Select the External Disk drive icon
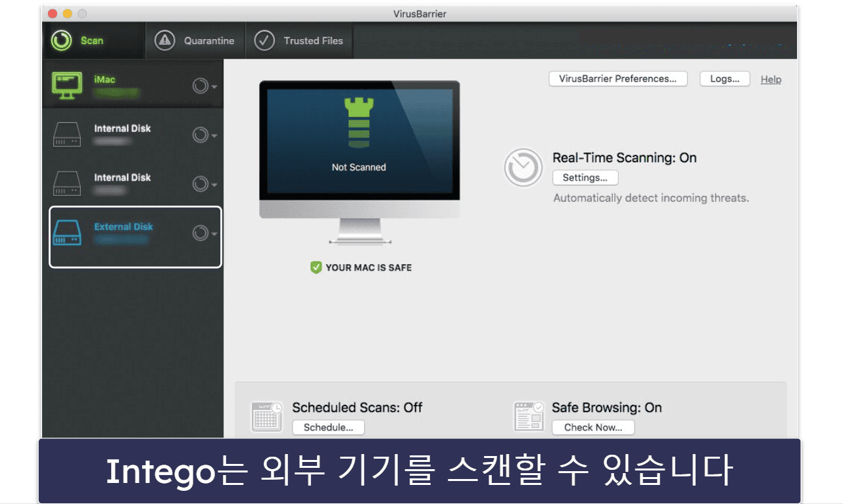843x504 pixels. tap(67, 233)
